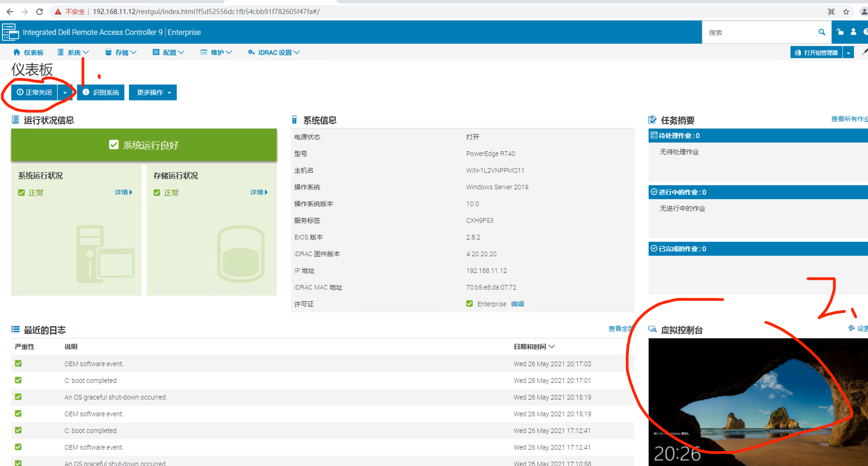Viewport: 868px width, 466px height.
Task: Open 详情 link under 存储运行状况
Action: [x=259, y=192]
